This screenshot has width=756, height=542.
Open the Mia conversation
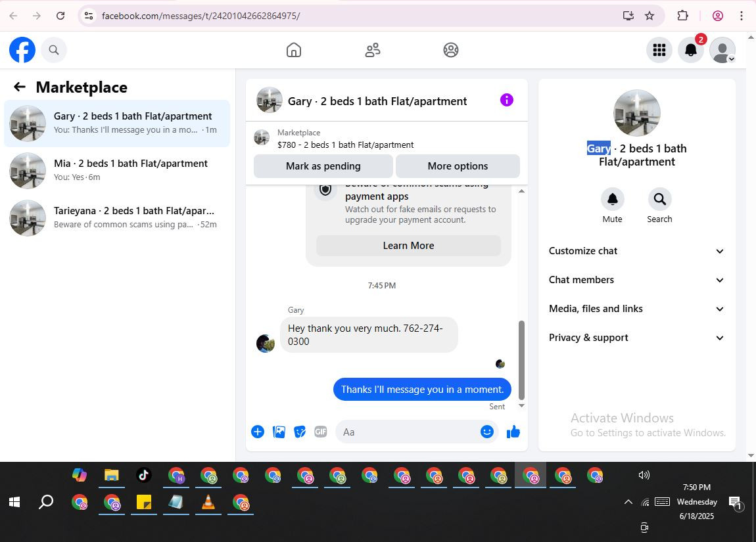[x=116, y=171]
